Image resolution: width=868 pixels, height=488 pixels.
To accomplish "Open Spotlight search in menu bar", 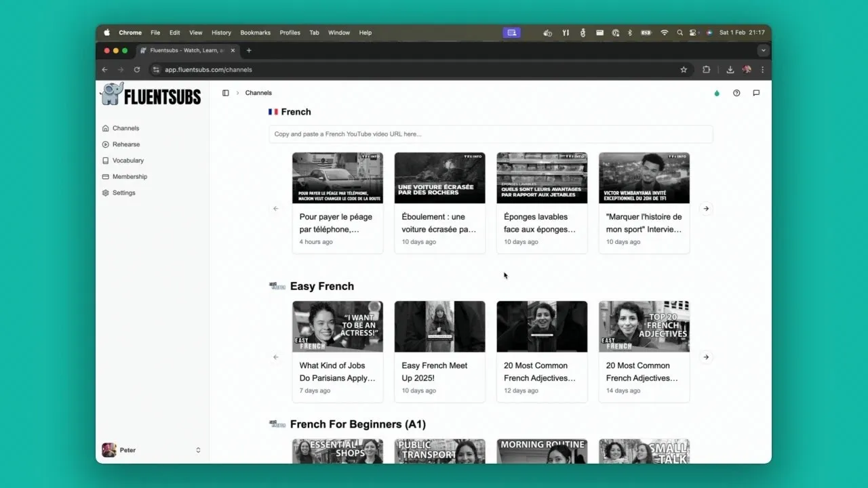I will (x=679, y=33).
